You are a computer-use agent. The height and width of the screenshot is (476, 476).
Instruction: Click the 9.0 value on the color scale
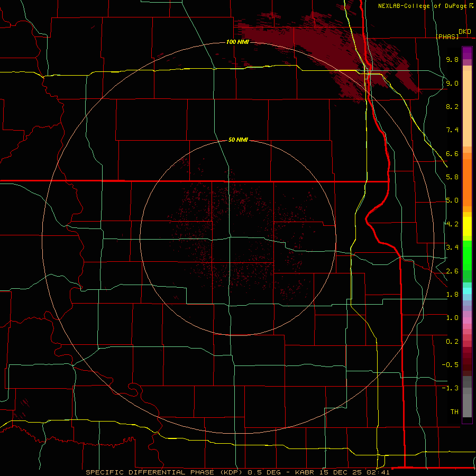coord(452,83)
